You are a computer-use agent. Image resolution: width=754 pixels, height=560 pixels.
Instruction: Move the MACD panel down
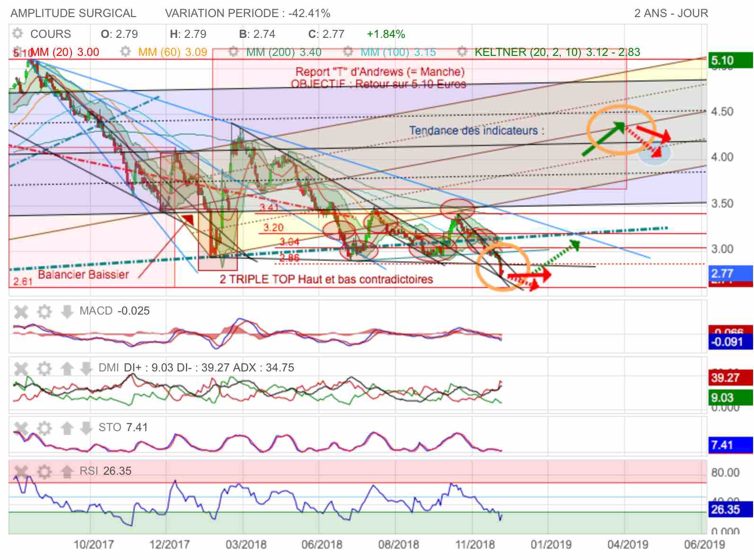point(67,311)
